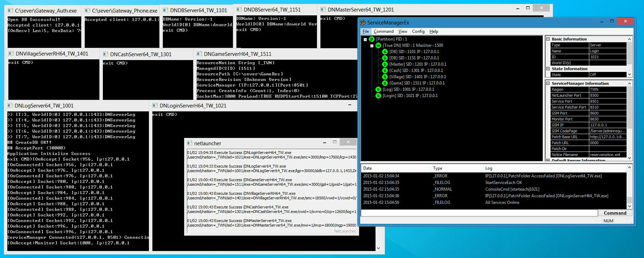Select the Cash server green S icon
Image resolution: width=644 pixels, height=258 pixels.
(x=385, y=71)
